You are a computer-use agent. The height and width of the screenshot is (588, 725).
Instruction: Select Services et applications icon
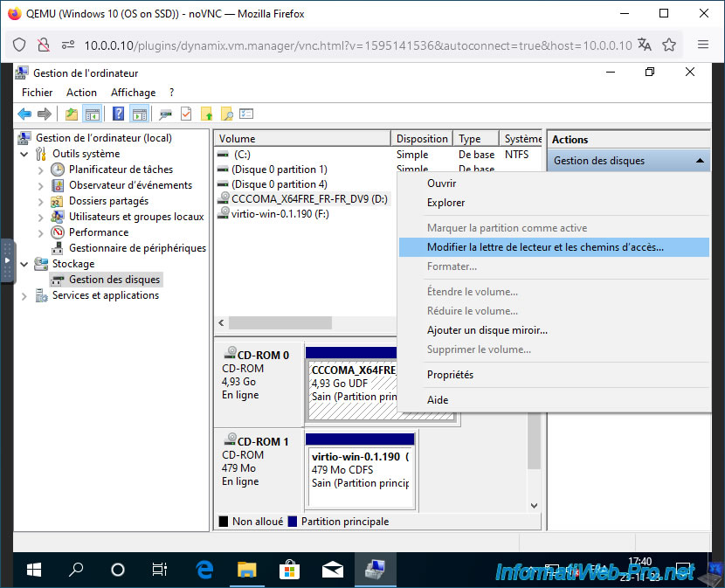tap(41, 295)
